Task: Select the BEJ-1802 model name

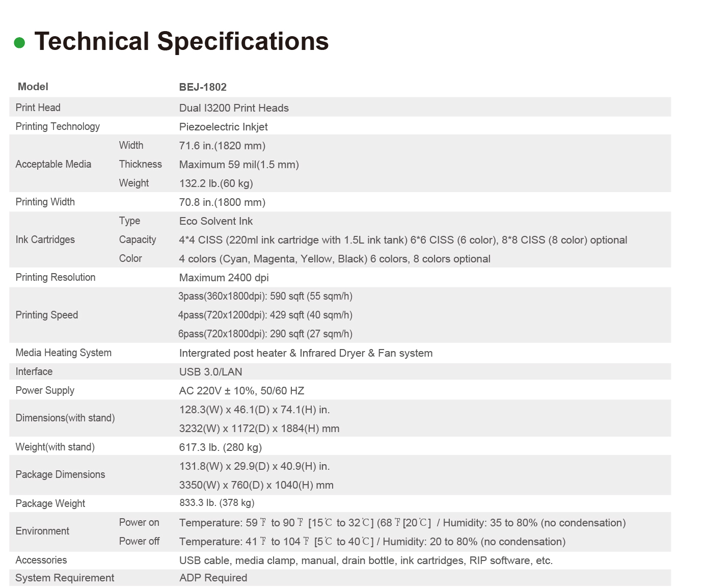Action: point(203,87)
